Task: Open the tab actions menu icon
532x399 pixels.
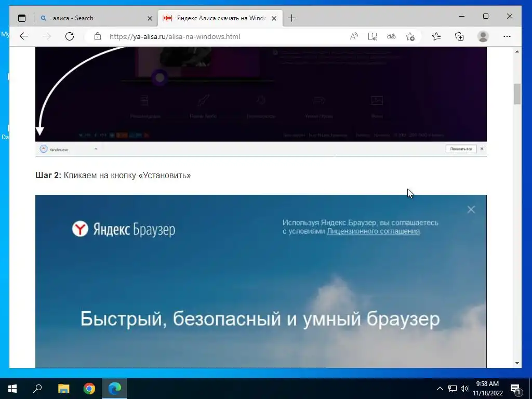Action: pos(22,18)
